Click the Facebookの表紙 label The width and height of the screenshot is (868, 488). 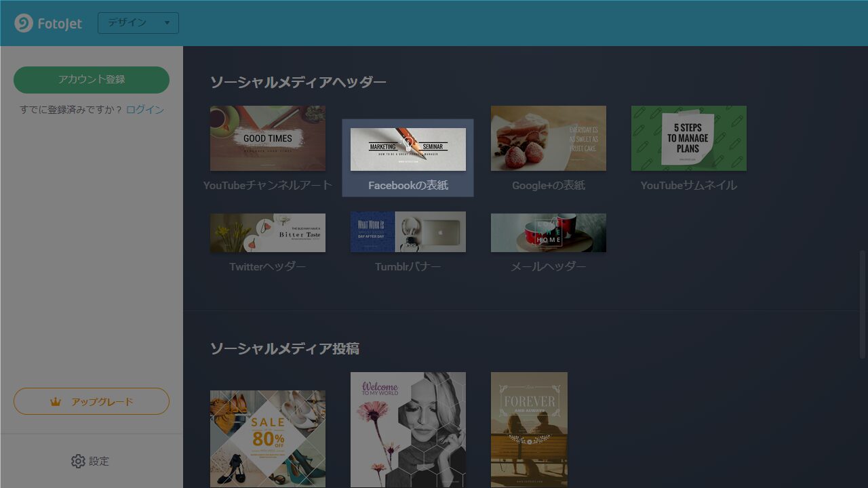coord(408,185)
